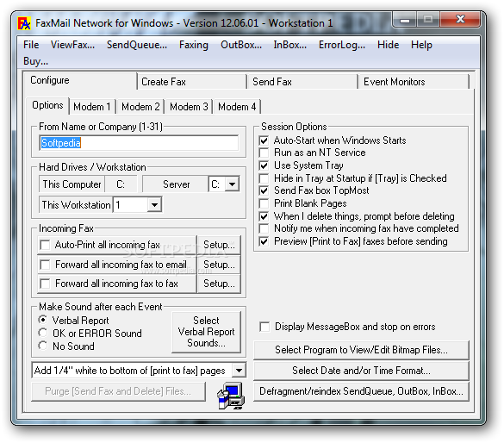Open the Modem 4 sub-tab
The height and width of the screenshot is (443, 504).
237,106
